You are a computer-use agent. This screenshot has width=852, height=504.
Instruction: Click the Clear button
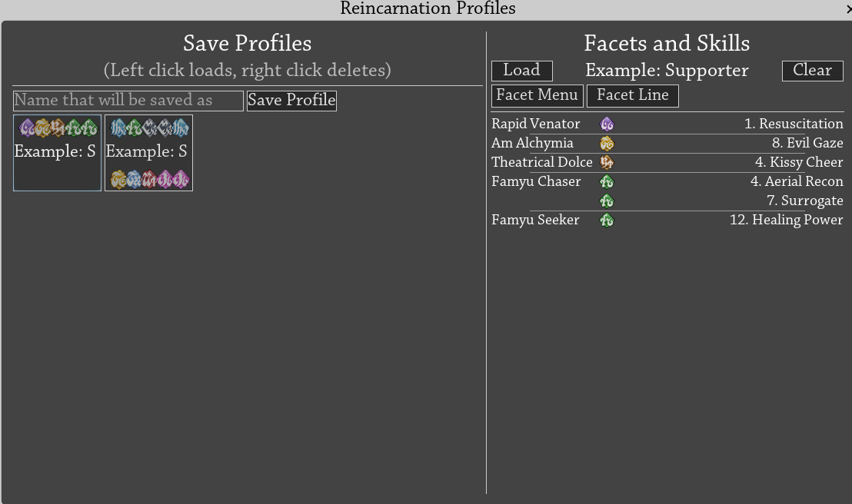pyautogui.click(x=812, y=71)
